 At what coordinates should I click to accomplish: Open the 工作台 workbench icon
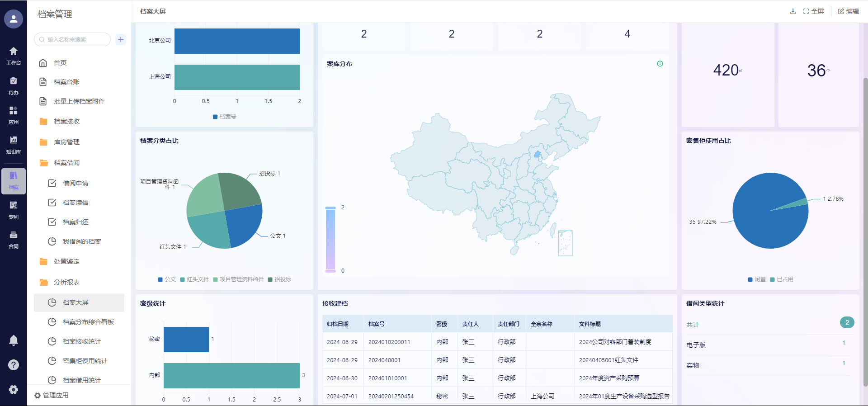[x=14, y=56]
